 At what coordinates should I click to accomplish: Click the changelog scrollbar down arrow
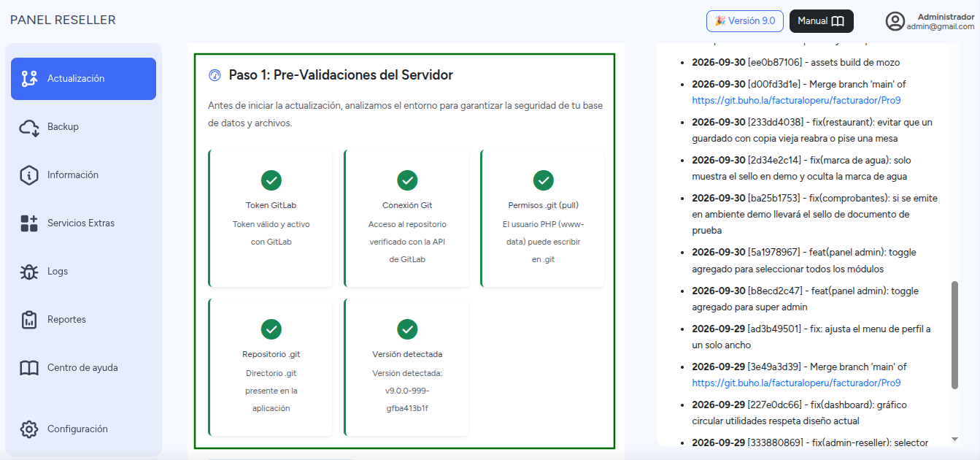tap(954, 440)
